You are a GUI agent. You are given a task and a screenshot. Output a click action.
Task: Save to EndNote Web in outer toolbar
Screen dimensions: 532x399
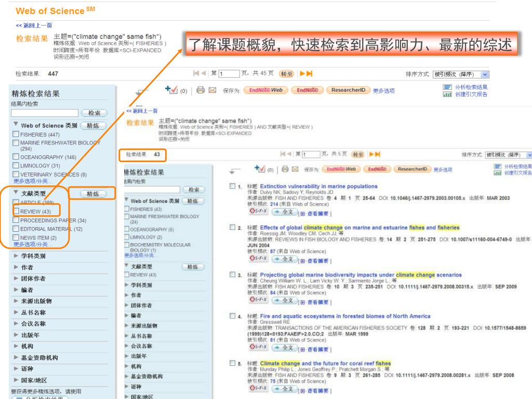[x=265, y=90]
